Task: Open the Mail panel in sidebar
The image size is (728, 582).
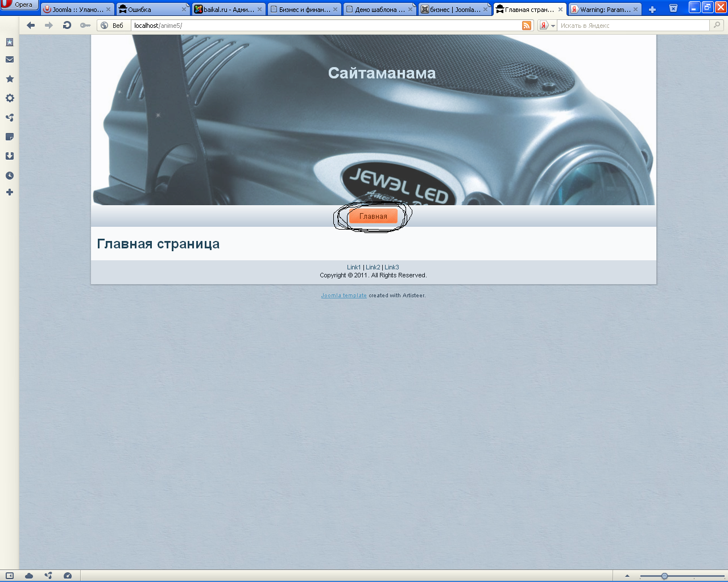Action: [10, 60]
